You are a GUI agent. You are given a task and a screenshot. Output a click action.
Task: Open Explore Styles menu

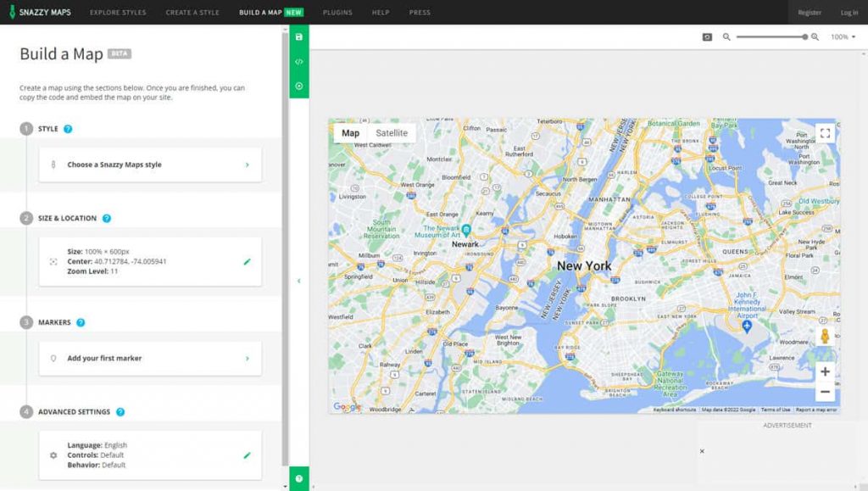[x=118, y=12]
